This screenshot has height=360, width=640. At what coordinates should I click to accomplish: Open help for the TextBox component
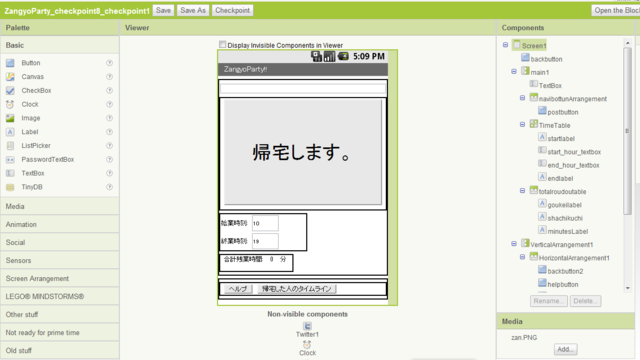pyautogui.click(x=109, y=173)
